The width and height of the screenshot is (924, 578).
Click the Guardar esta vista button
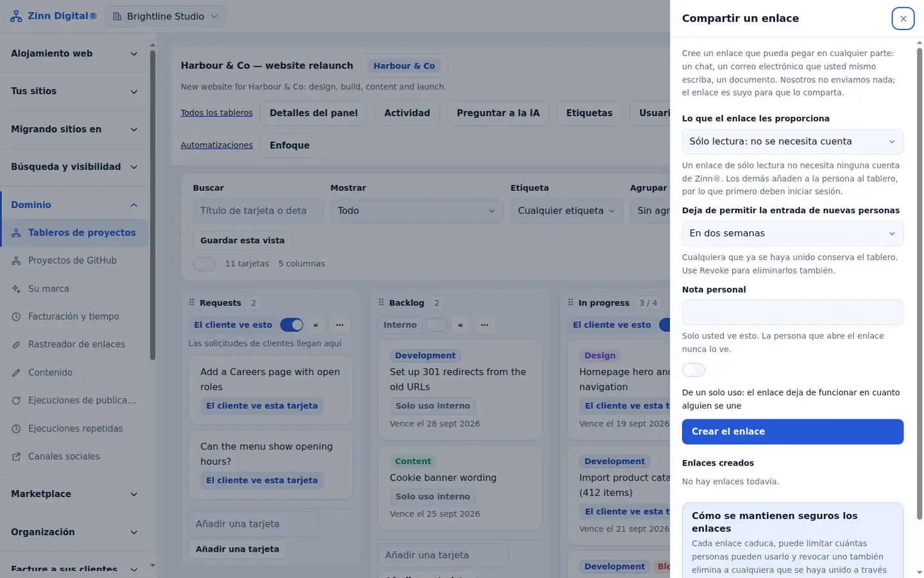tap(243, 240)
